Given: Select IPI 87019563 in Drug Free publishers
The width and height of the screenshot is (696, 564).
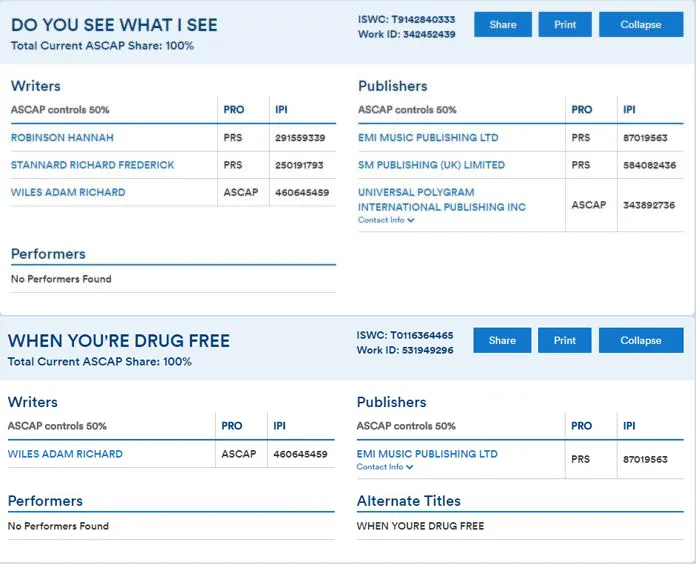Looking at the screenshot, I should point(645,459).
